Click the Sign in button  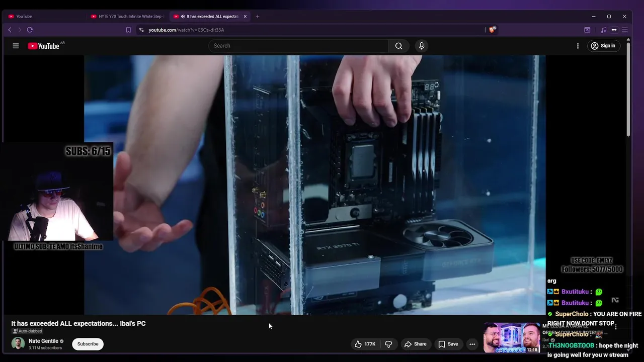tap(603, 46)
